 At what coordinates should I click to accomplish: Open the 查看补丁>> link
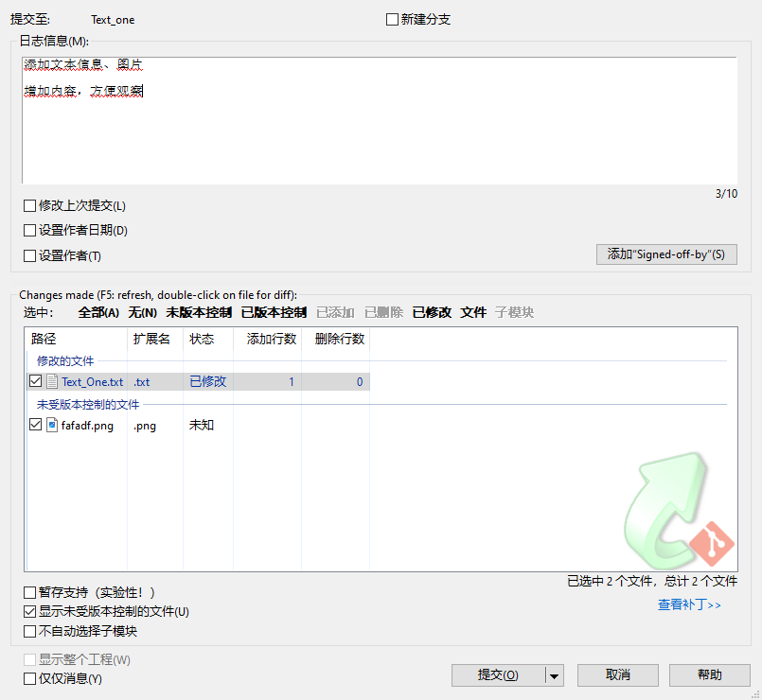(x=689, y=604)
